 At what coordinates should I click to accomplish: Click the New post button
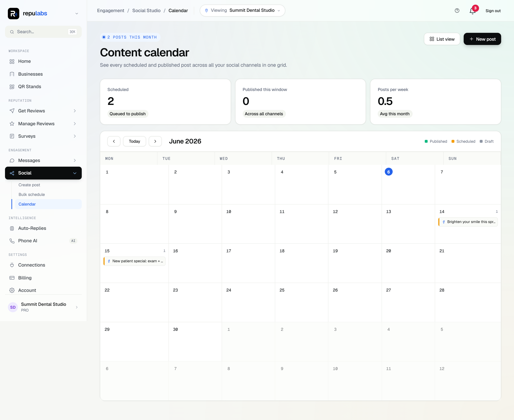point(482,39)
